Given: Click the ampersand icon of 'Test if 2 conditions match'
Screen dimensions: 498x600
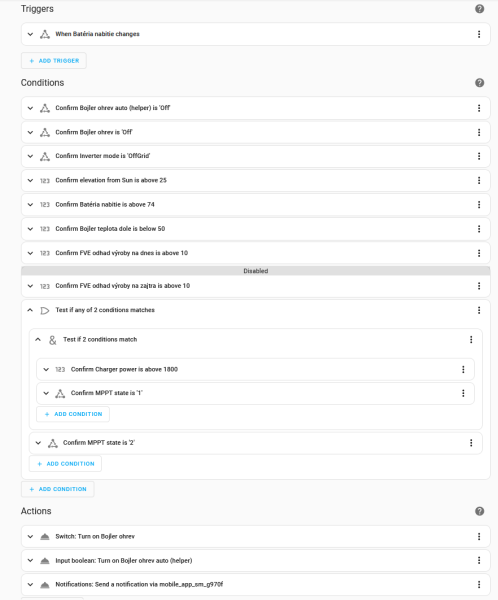Looking at the screenshot, I should click(x=52, y=340).
